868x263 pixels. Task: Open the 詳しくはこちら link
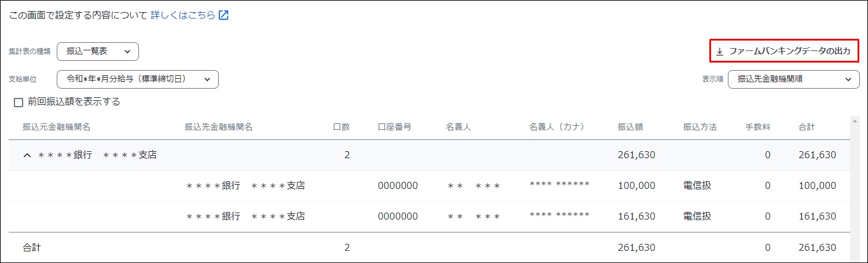coord(183,16)
